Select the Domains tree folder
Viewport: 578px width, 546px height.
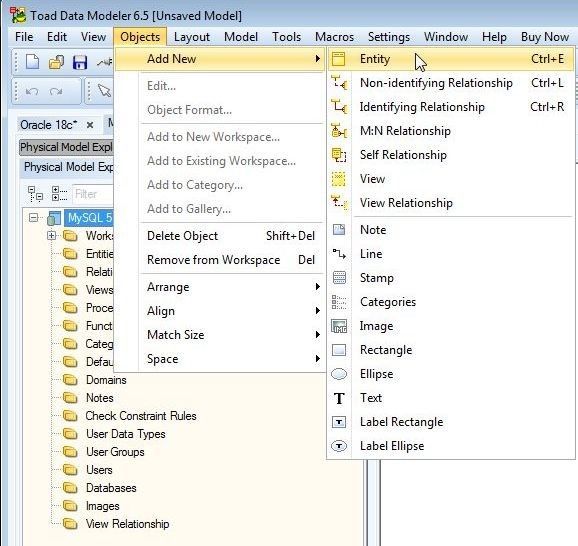point(106,380)
